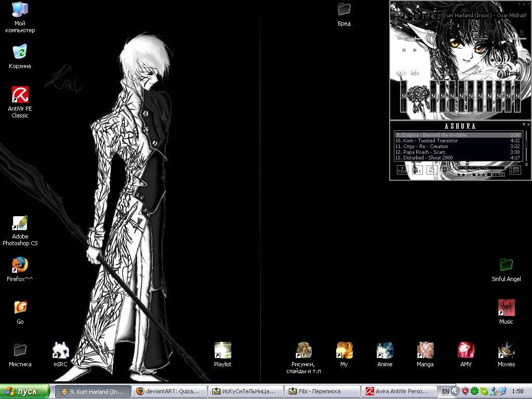532x399 pixels.
Task: Select track 11. Orgy - Re - Creation
Action: [x=458, y=146]
